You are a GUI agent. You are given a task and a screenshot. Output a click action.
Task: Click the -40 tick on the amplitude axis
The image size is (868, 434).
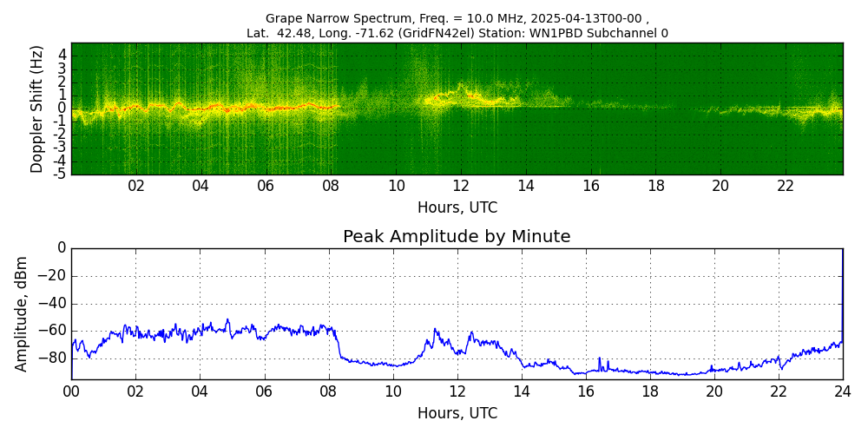point(52,304)
